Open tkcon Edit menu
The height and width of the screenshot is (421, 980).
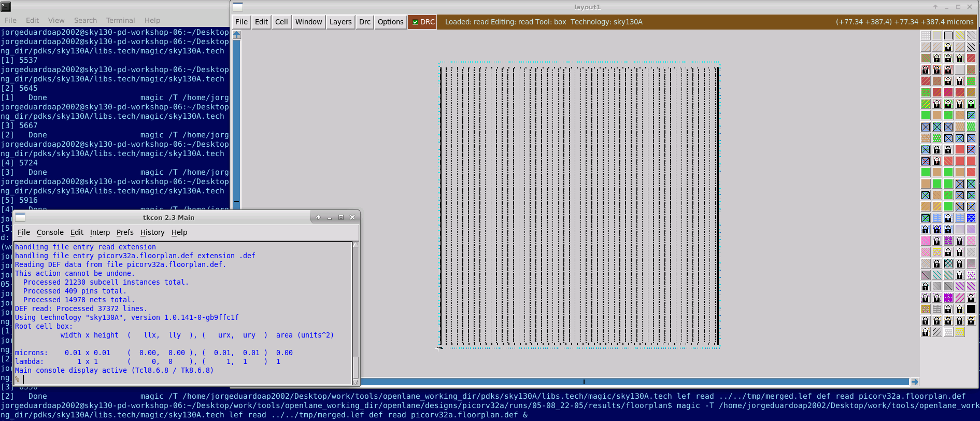(x=77, y=232)
